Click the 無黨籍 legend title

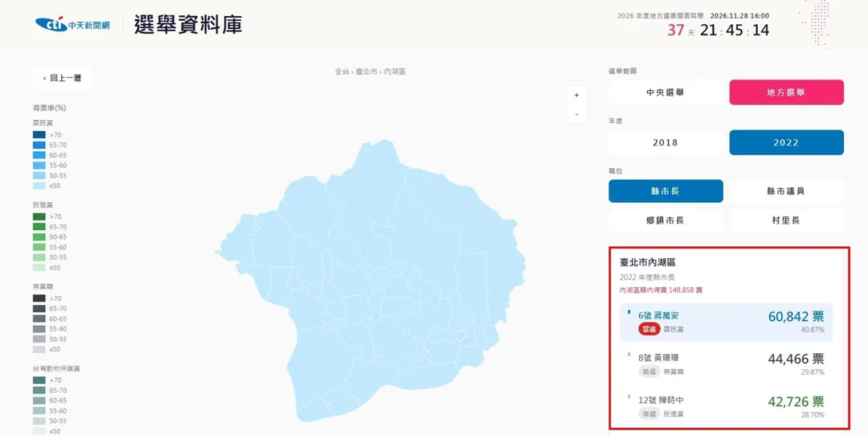coord(43,286)
